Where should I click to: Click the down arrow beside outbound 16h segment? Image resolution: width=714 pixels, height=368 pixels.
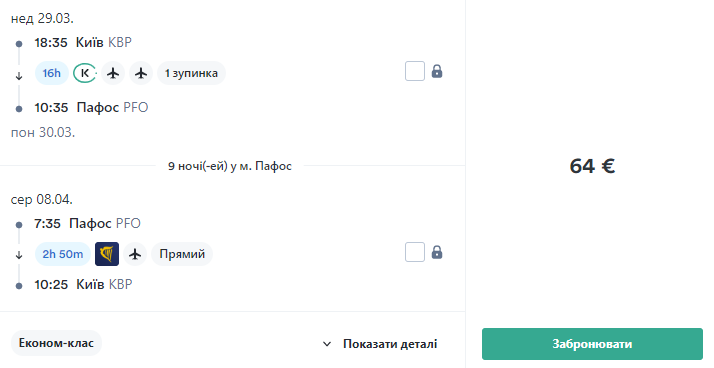pos(19,76)
